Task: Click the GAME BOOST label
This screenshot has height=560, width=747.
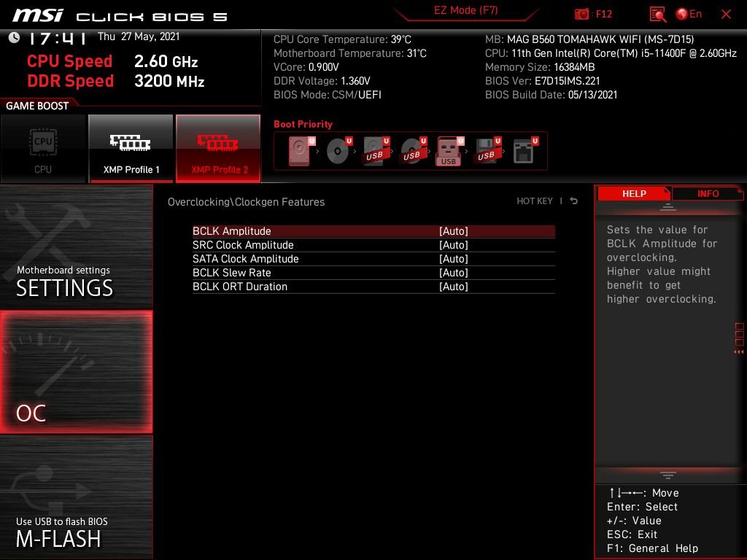Action: tap(37, 106)
